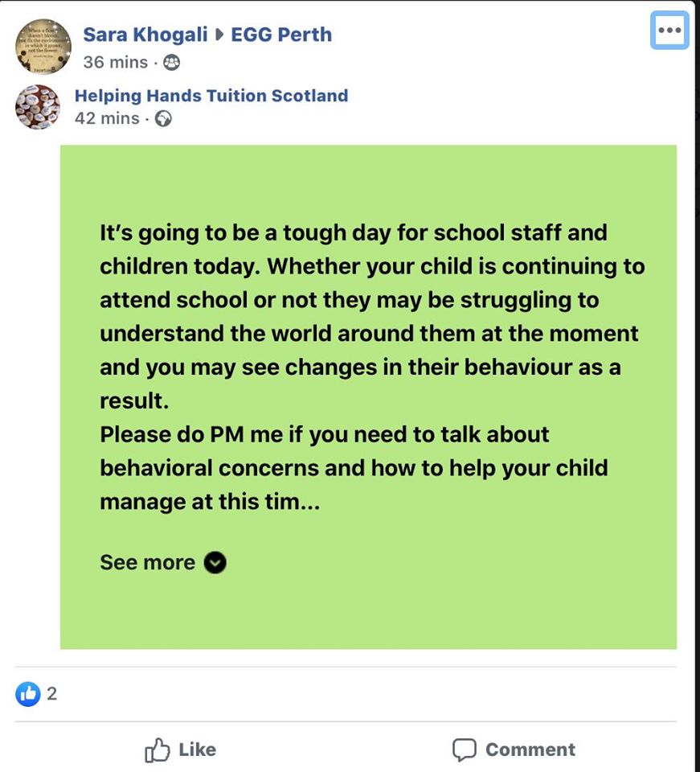
Task: Click Helping Hands Tuition Scotland avatar
Action: [38, 106]
